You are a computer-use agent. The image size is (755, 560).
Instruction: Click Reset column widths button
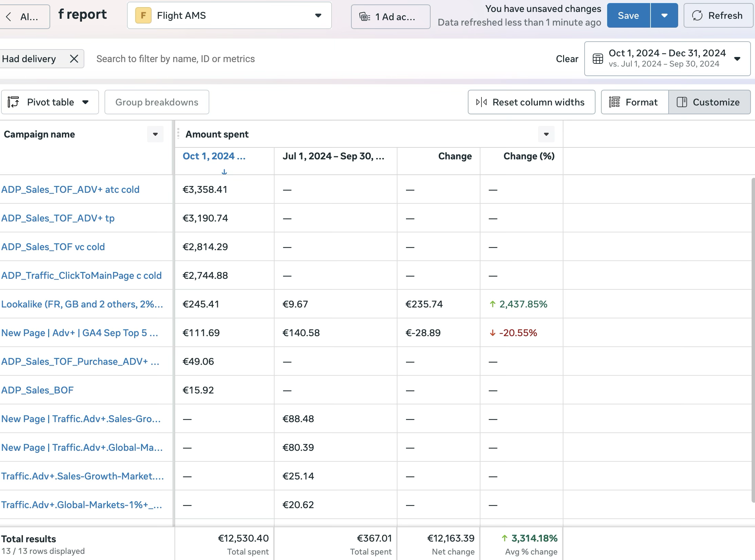(x=531, y=102)
